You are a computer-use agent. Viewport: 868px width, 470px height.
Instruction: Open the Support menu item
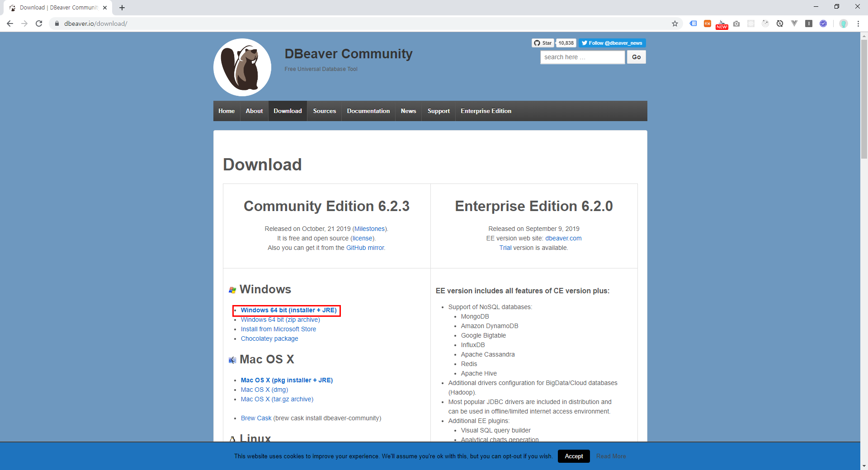(439, 111)
